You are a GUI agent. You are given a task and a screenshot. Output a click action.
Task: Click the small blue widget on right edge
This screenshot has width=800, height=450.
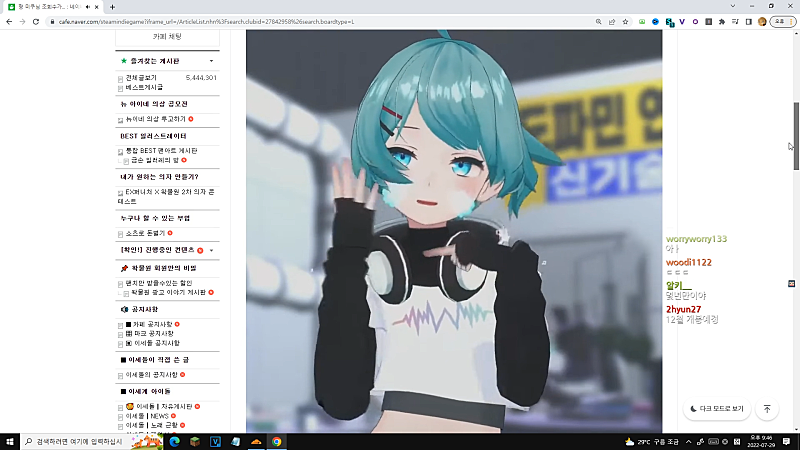pyautogui.click(x=791, y=284)
